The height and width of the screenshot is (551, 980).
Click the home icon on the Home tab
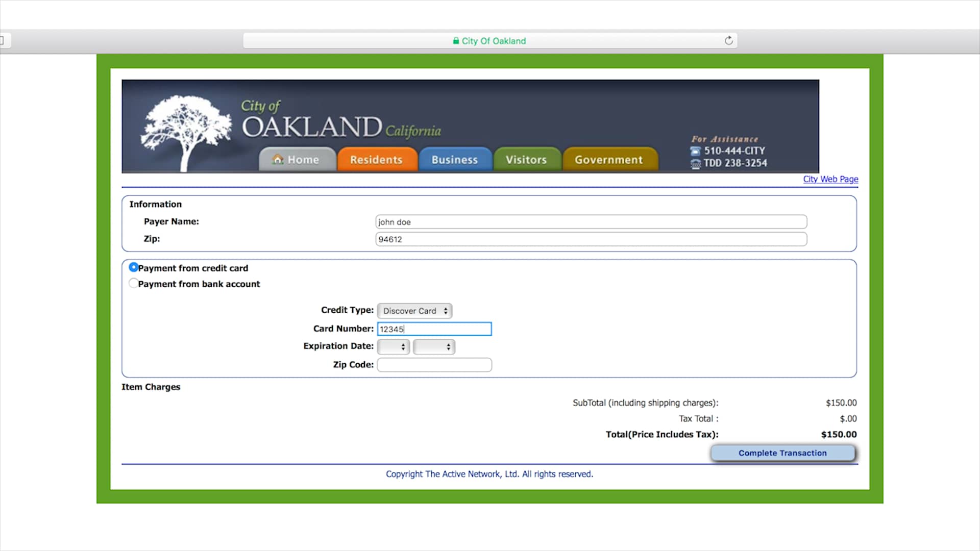277,159
